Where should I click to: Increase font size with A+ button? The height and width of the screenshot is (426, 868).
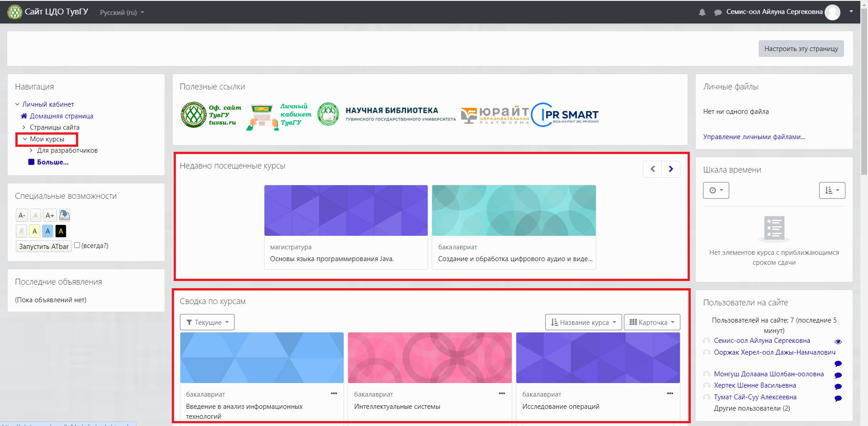50,215
